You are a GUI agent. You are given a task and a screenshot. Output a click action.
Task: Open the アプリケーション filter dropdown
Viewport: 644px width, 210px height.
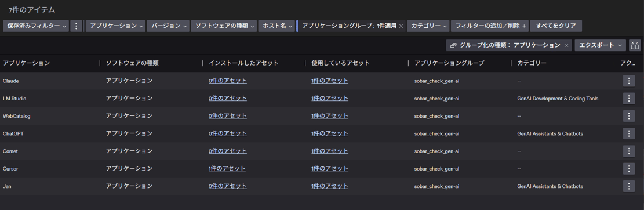[115, 26]
